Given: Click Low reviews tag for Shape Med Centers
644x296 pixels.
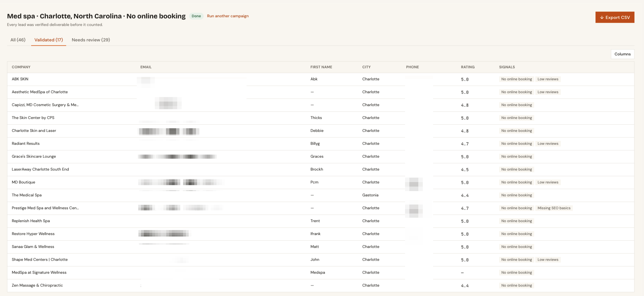Looking at the screenshot, I should click(x=548, y=260).
